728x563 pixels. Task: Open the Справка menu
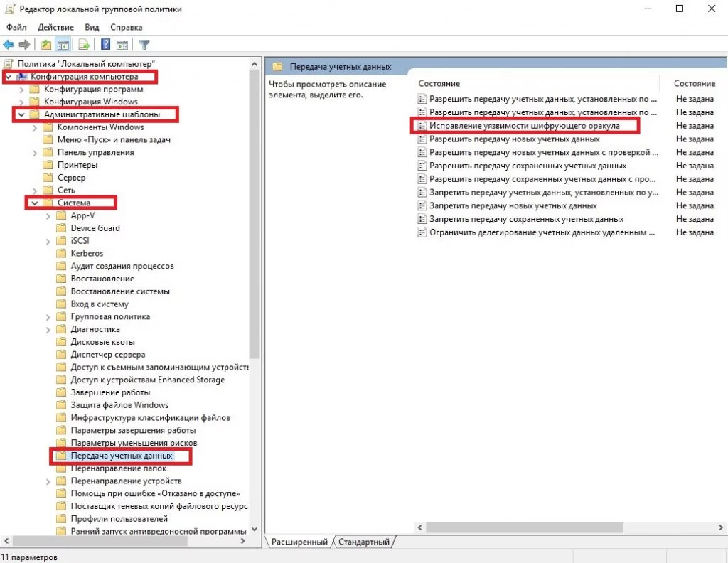[x=127, y=28]
